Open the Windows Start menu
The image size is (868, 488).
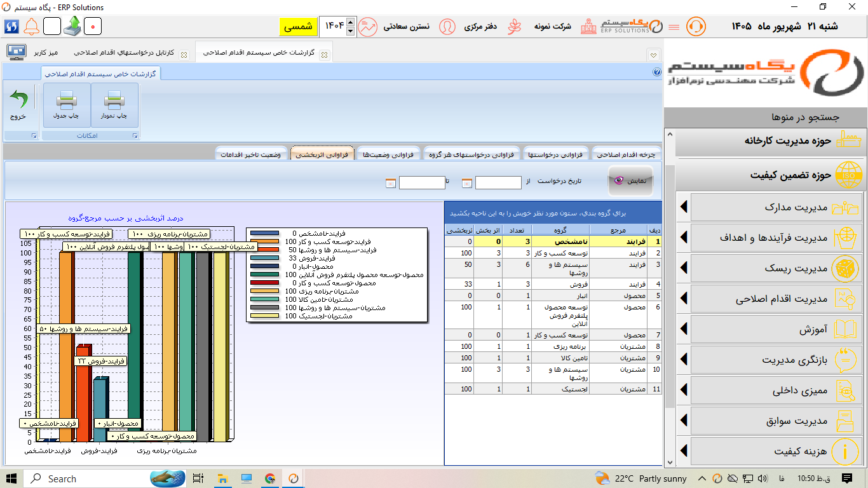point(11,478)
